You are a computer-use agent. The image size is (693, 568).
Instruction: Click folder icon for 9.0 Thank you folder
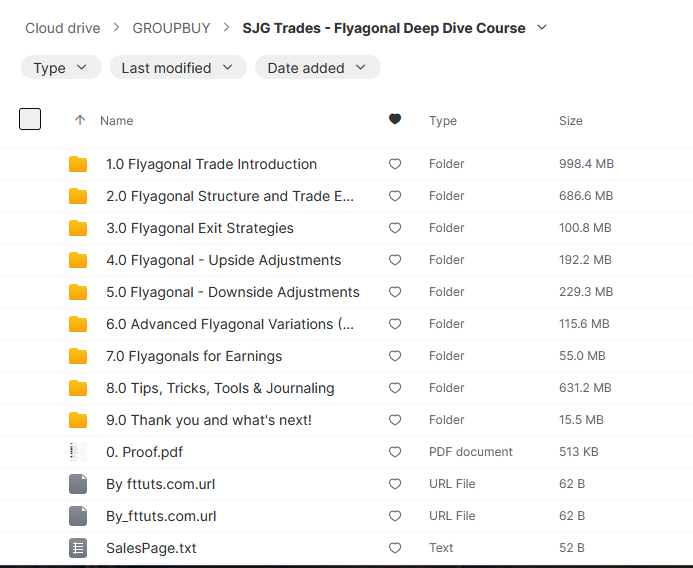pos(78,420)
